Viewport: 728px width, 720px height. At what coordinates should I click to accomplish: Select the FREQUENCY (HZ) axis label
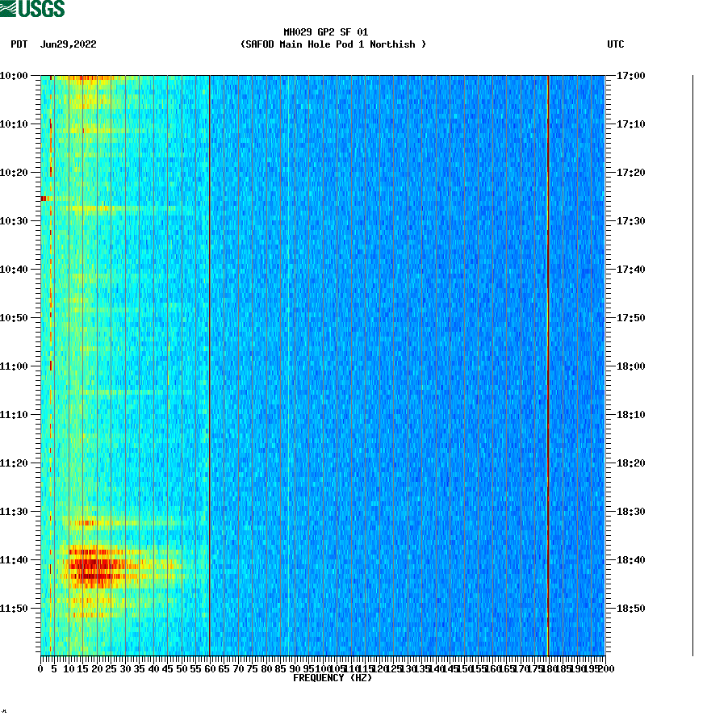(332, 678)
